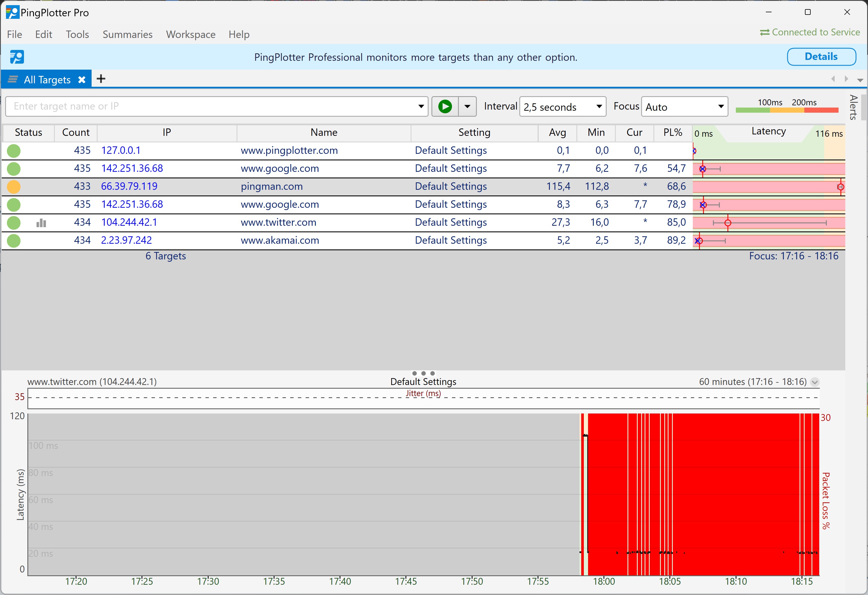Open the Help menu
The image size is (868, 595).
[239, 34]
